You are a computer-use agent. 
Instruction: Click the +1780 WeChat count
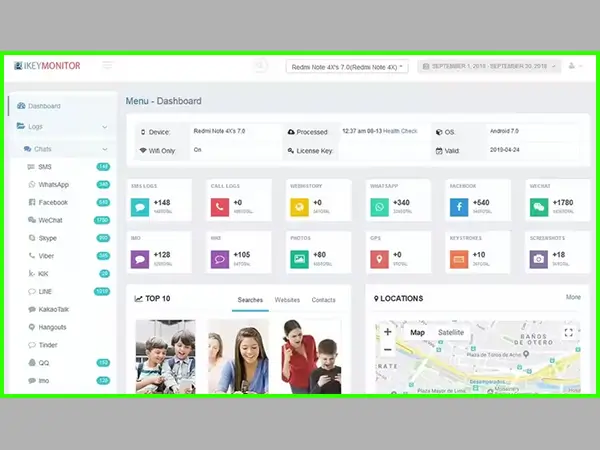pyautogui.click(x=563, y=202)
